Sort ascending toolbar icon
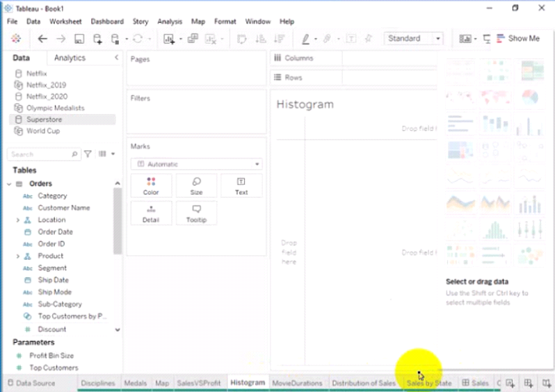This screenshot has height=392, width=555. (261, 38)
